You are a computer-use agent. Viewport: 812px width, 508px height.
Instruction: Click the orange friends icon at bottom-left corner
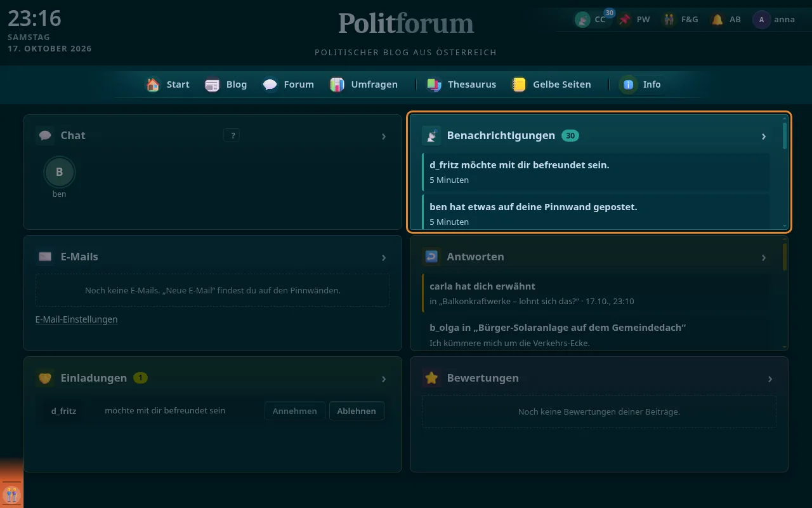coord(11,494)
